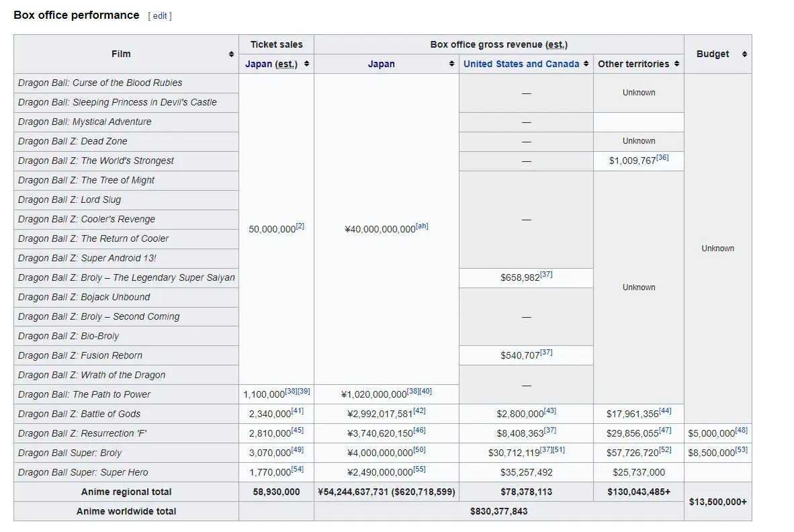Image resolution: width=794 pixels, height=532 pixels.
Task: Open citation [49] next to 3,070,000
Action: tap(297, 449)
